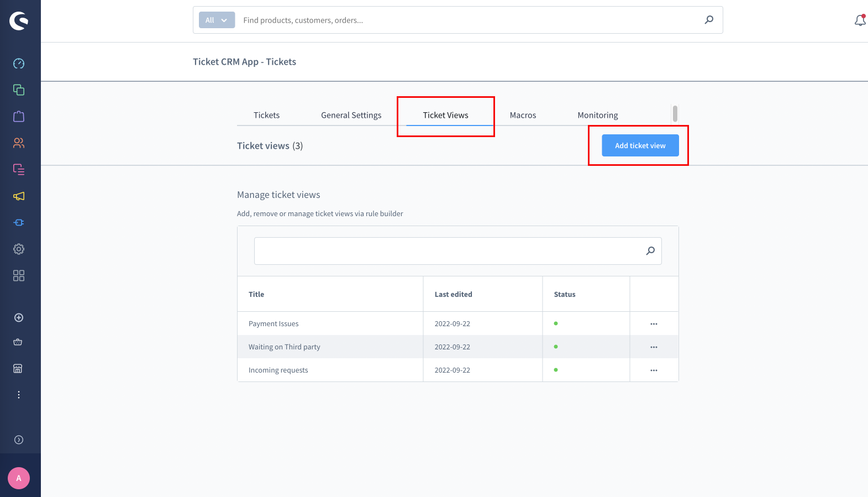Image resolution: width=868 pixels, height=497 pixels.
Task: Focus the global search input field
Action: [x=470, y=20]
